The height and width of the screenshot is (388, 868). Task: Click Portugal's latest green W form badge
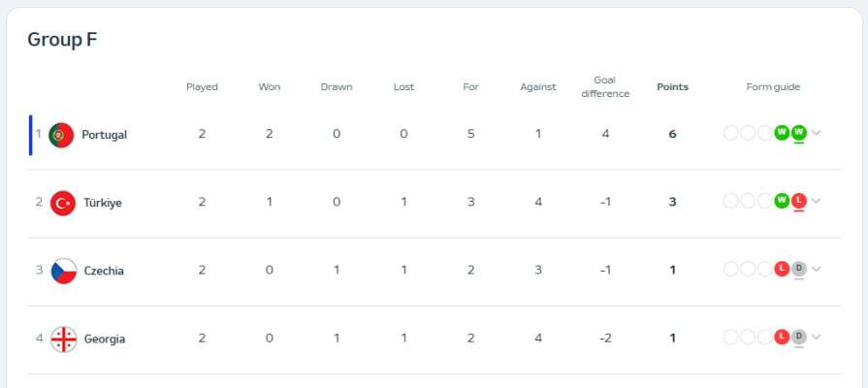(x=799, y=133)
